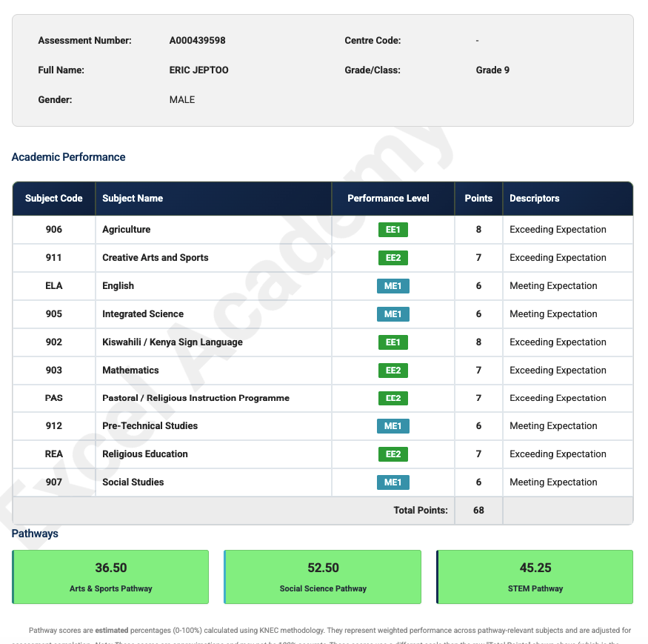Click the ME1 indicator for Integrated Science
The height and width of the screenshot is (644, 648).
tap(393, 313)
